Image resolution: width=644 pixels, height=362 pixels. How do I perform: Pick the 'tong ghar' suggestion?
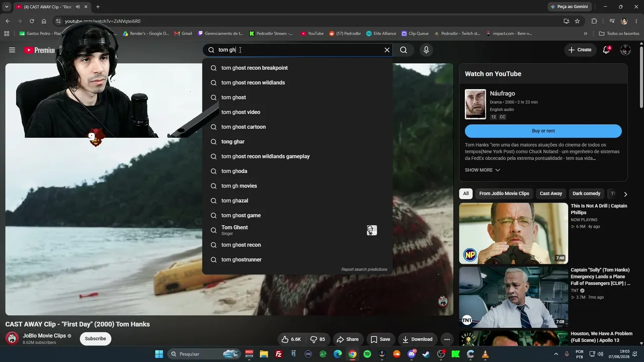[297, 142]
